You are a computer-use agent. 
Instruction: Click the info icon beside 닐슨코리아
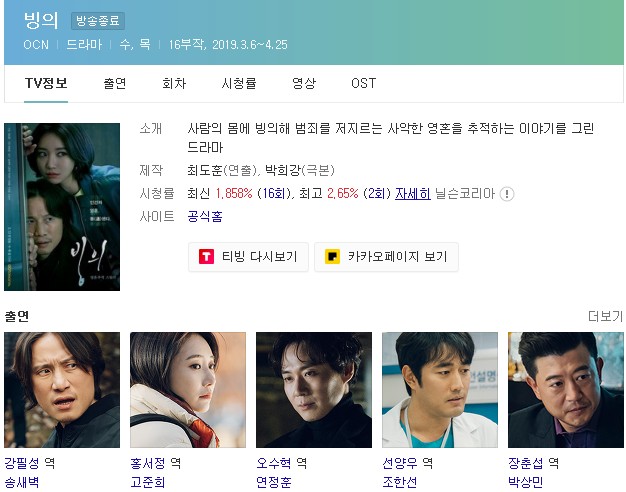(x=507, y=194)
